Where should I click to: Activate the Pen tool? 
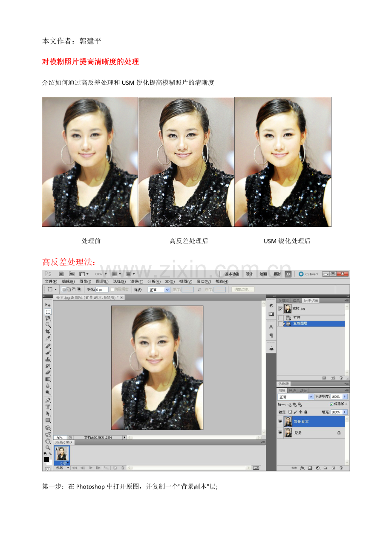pyautogui.click(x=48, y=400)
